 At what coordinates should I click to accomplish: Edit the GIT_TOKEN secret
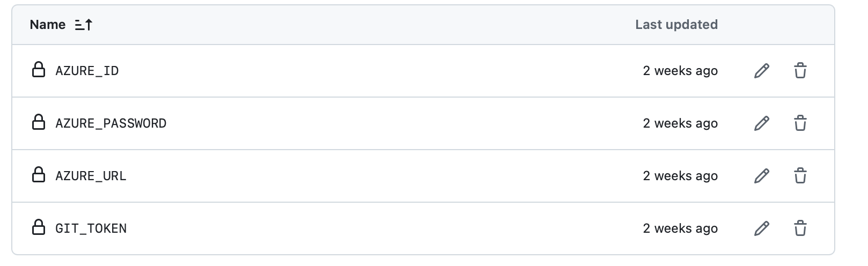tap(762, 228)
